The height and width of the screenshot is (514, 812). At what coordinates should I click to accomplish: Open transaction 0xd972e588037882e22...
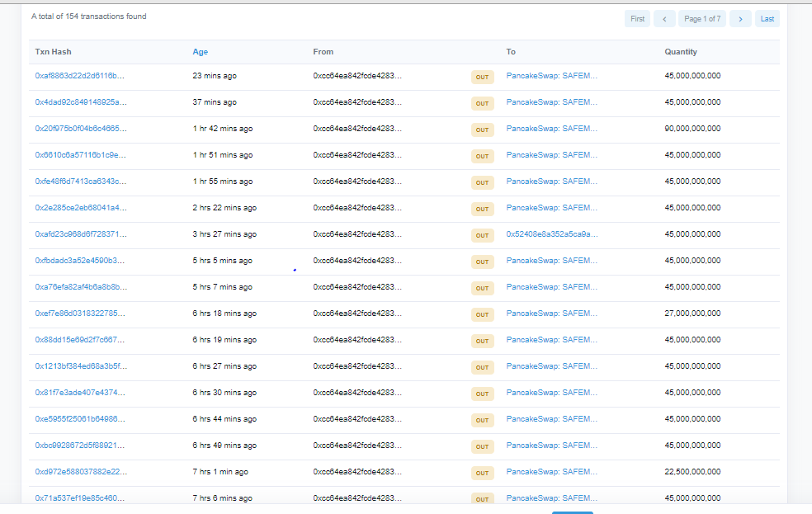click(x=81, y=472)
